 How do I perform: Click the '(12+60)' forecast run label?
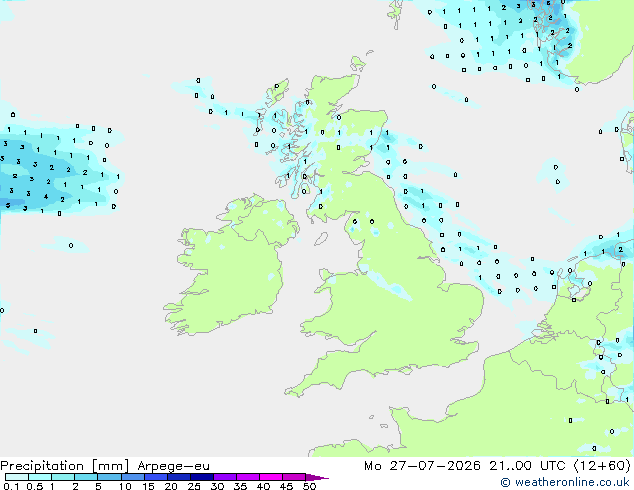(602, 466)
